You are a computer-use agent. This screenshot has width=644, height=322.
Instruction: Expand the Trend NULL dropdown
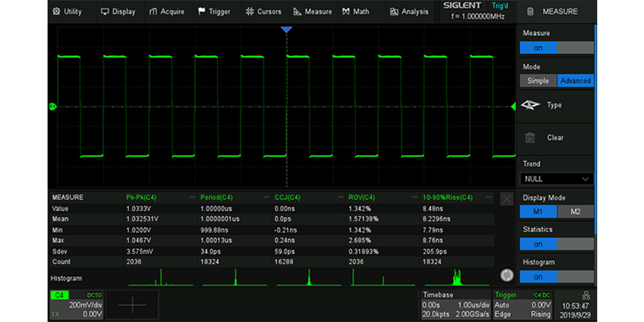click(557, 179)
